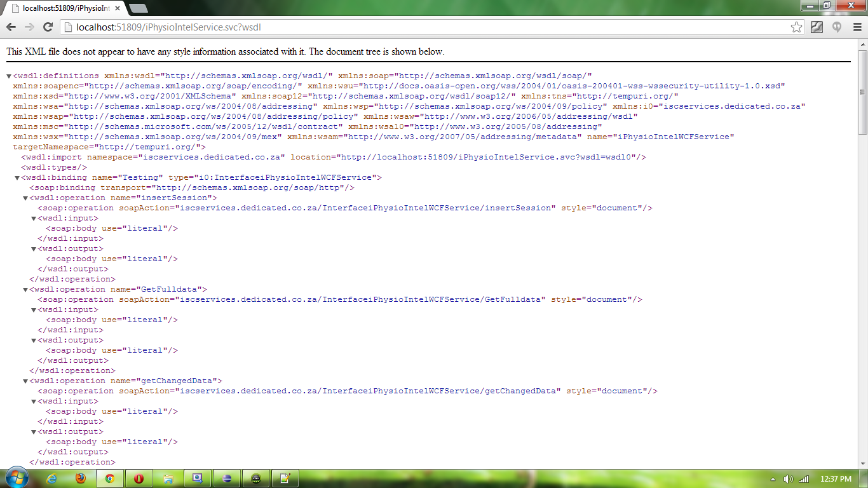Click the GetFulldata soapAction line

[x=340, y=299]
